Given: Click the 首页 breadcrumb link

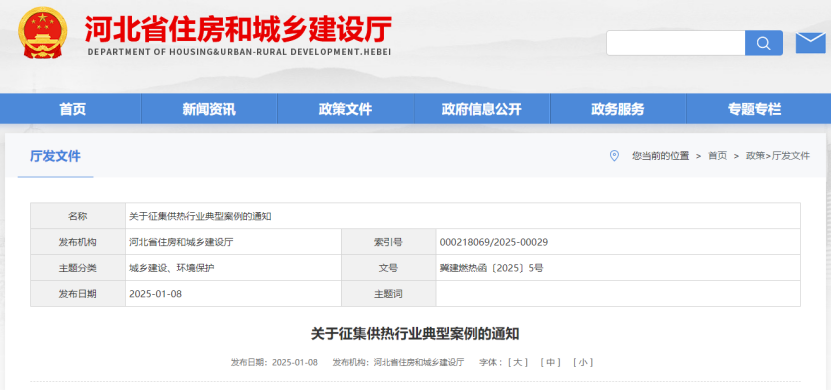Looking at the screenshot, I should [718, 156].
